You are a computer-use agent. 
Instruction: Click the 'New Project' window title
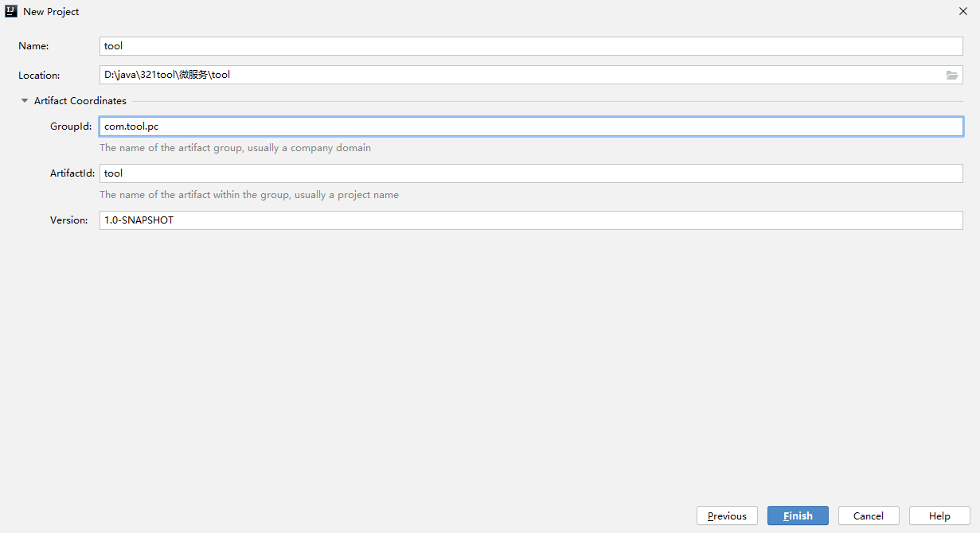pos(51,12)
